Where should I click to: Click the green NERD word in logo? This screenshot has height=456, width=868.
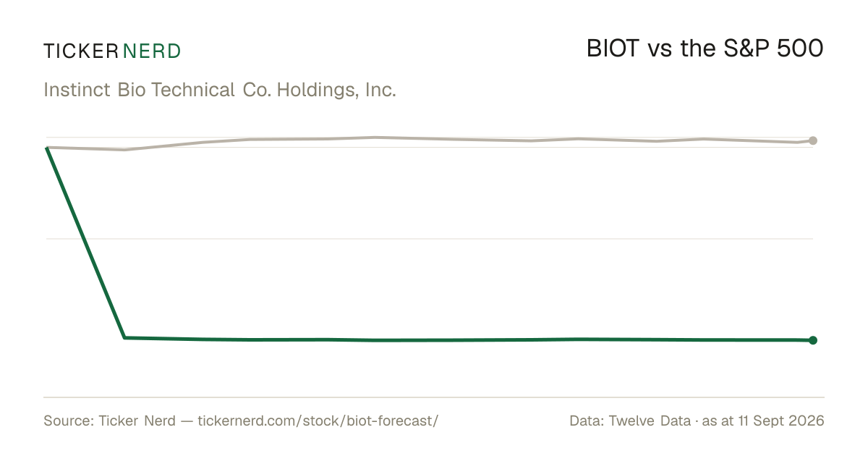[152, 51]
